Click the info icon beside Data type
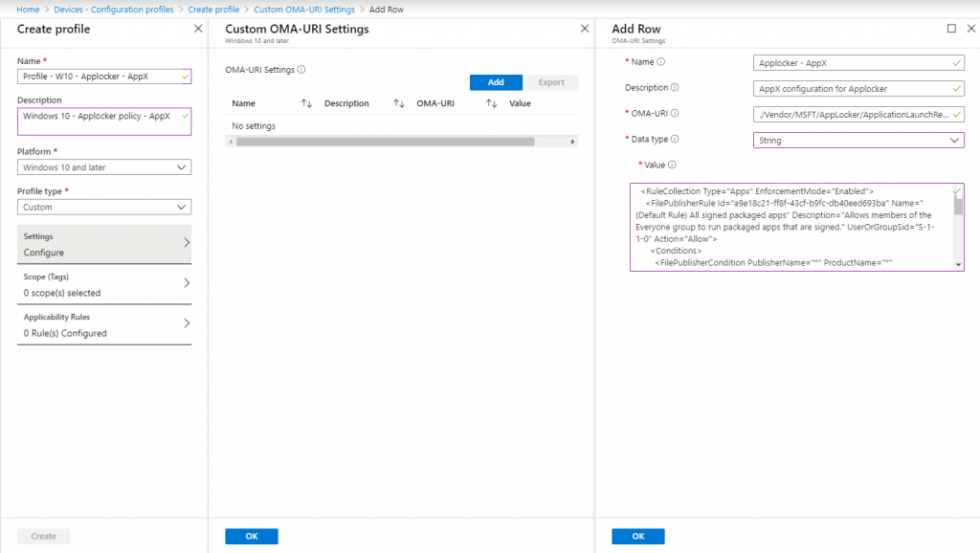Screen dimensions: 980x553 click(x=675, y=139)
